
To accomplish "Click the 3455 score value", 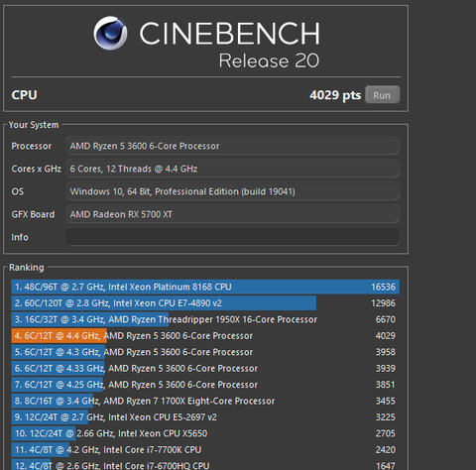I will coord(386,401).
